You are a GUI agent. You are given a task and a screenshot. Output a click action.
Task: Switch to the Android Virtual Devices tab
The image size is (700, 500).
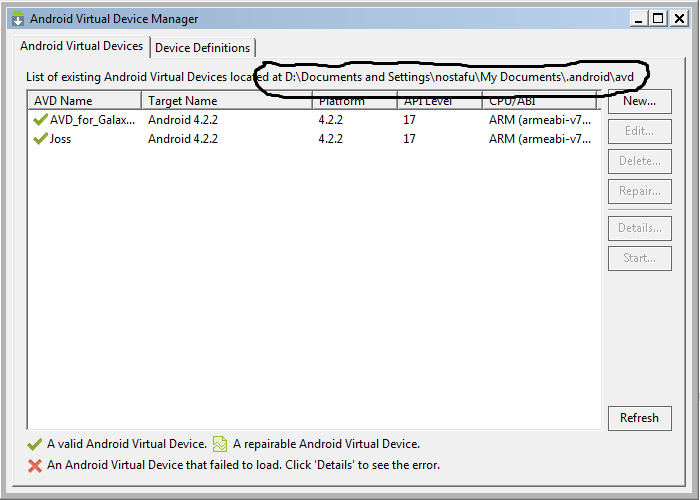pos(81,46)
